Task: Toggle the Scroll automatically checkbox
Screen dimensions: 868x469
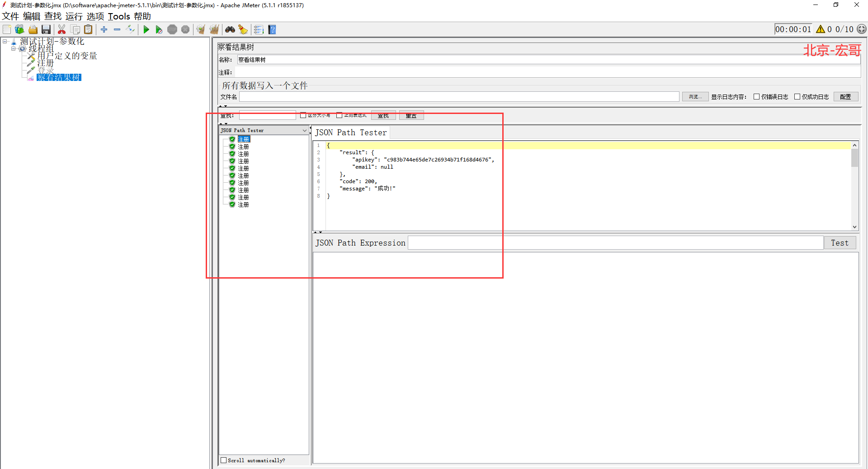Action: tap(223, 460)
